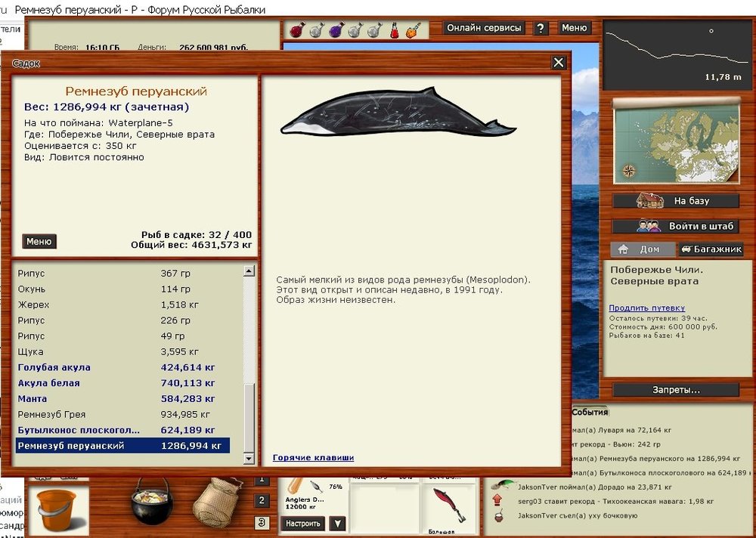Click the tall red bottle icon
The image size is (756, 538).
(394, 30)
